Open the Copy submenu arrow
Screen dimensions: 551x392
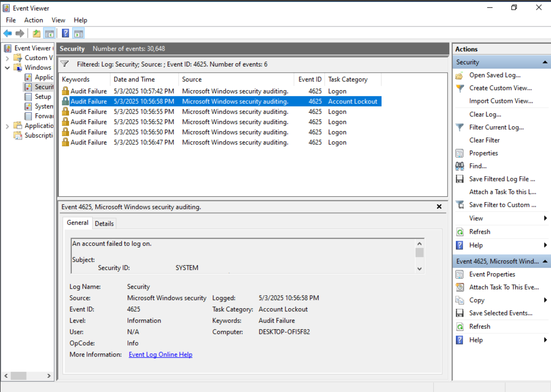pyautogui.click(x=545, y=300)
